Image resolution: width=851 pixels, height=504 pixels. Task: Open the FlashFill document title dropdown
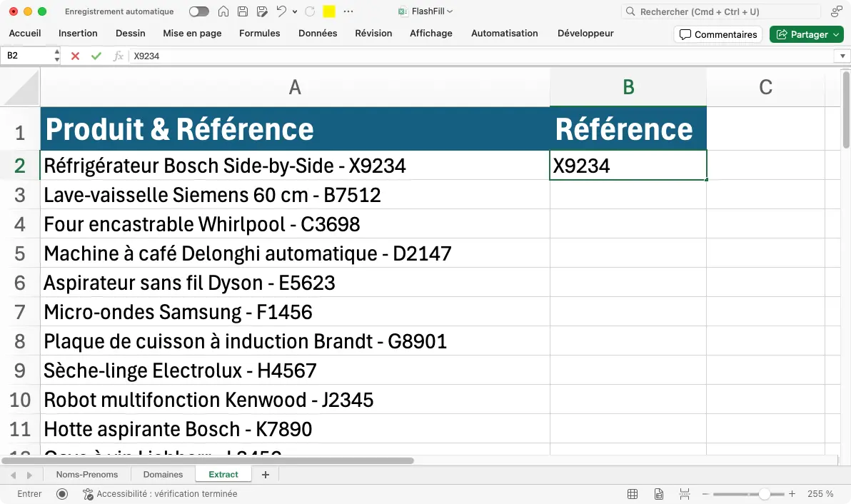click(449, 11)
